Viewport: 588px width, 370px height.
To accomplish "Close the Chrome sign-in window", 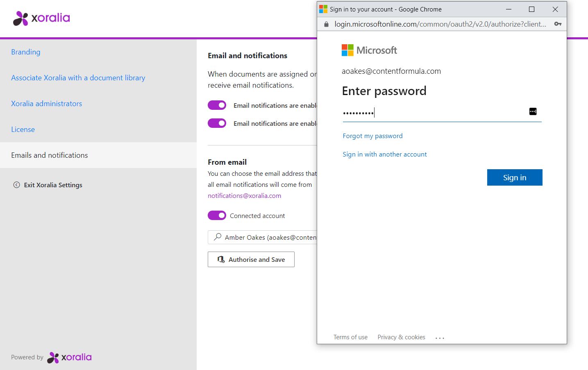I will click(555, 9).
